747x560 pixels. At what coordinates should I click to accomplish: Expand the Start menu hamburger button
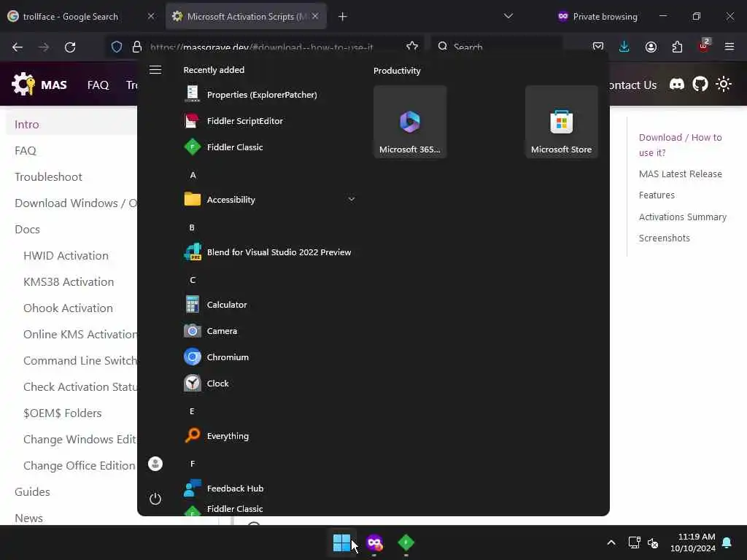pyautogui.click(x=155, y=70)
